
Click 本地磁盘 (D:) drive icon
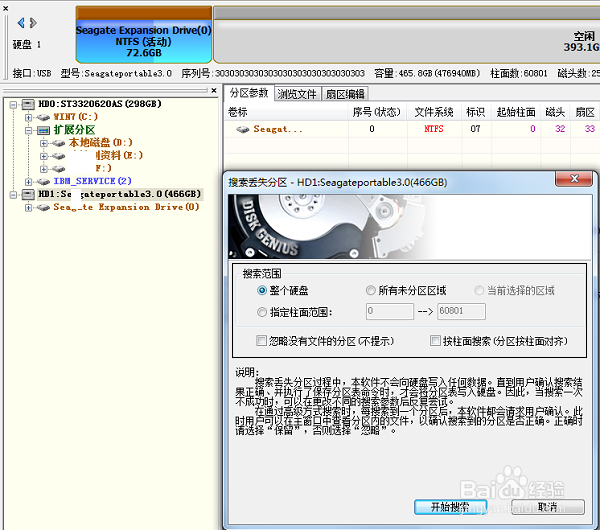point(58,143)
